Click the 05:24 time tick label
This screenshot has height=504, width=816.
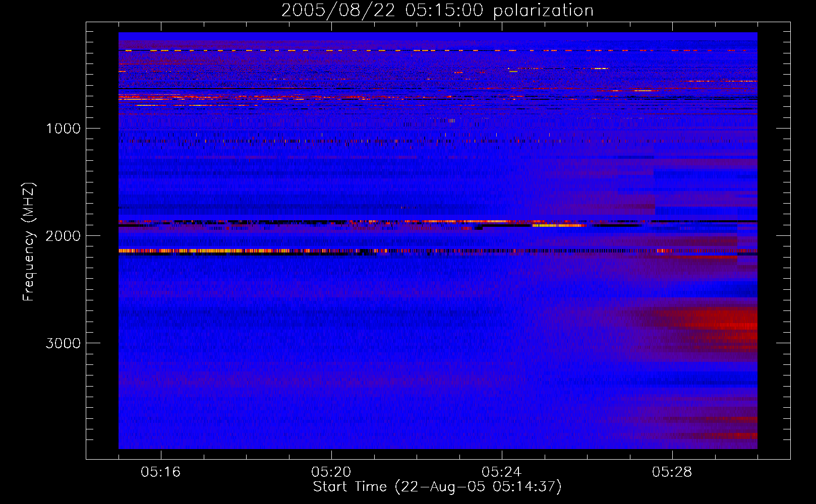(502, 472)
